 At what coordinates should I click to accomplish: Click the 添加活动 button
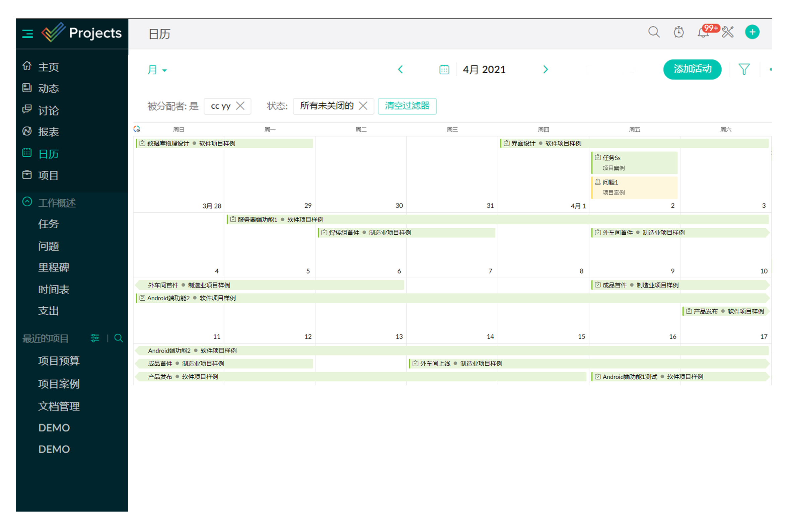(692, 69)
